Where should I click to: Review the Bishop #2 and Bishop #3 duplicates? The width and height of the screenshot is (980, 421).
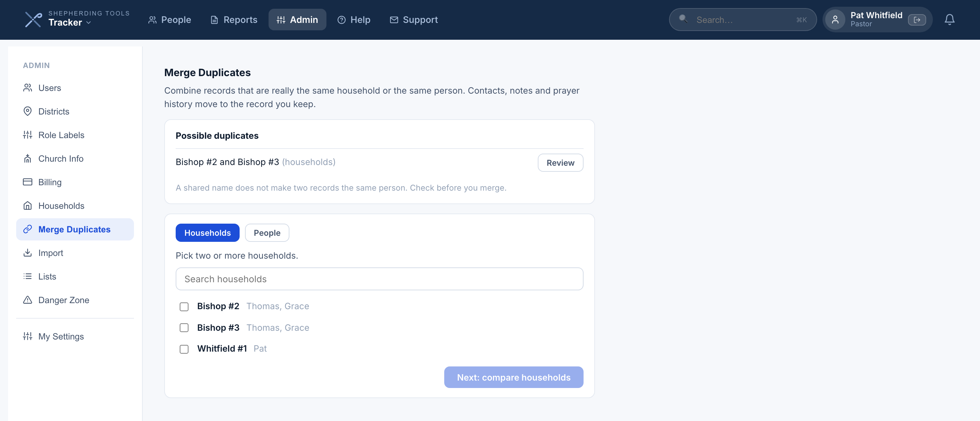pos(560,163)
